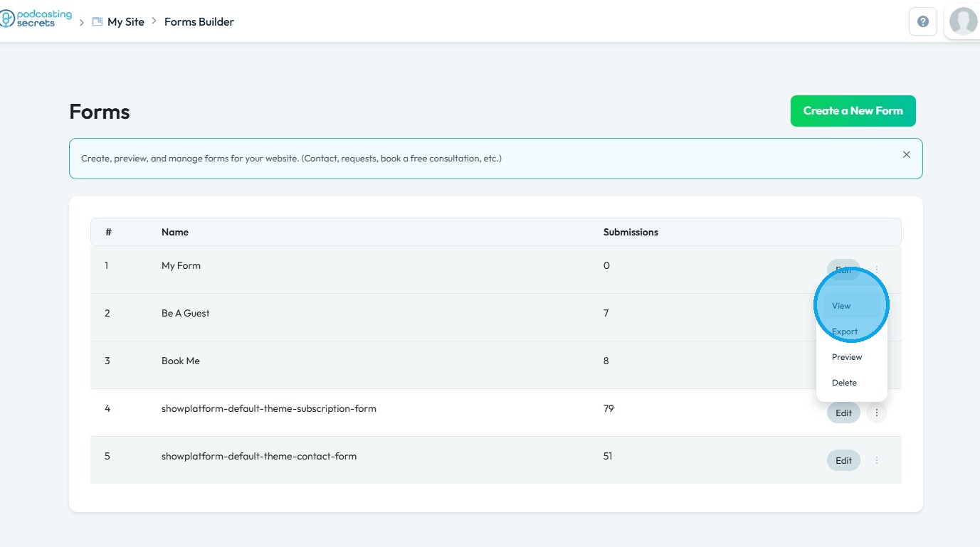Open the help question mark icon
The height and width of the screenshot is (547, 980).
pos(923,22)
